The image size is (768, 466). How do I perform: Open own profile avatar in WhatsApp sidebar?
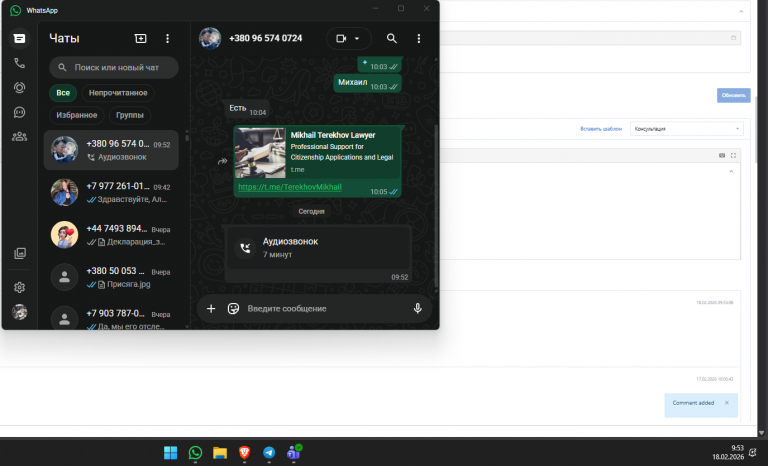pos(19,312)
